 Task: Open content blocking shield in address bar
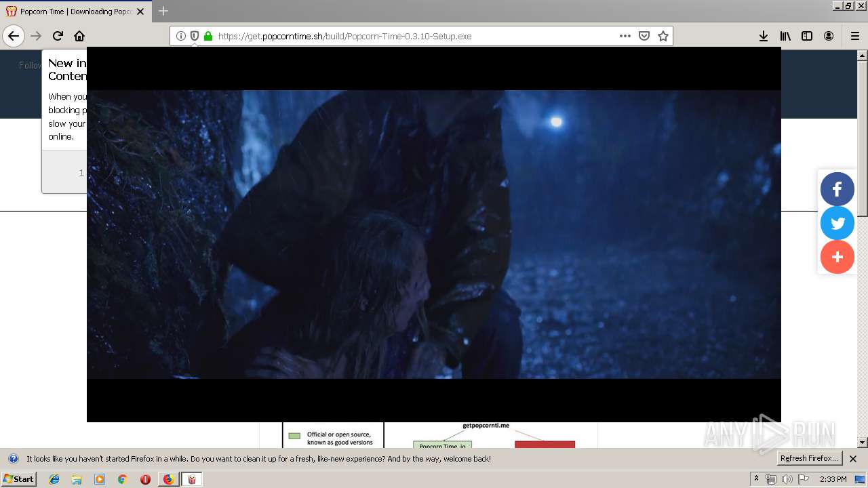tap(195, 36)
